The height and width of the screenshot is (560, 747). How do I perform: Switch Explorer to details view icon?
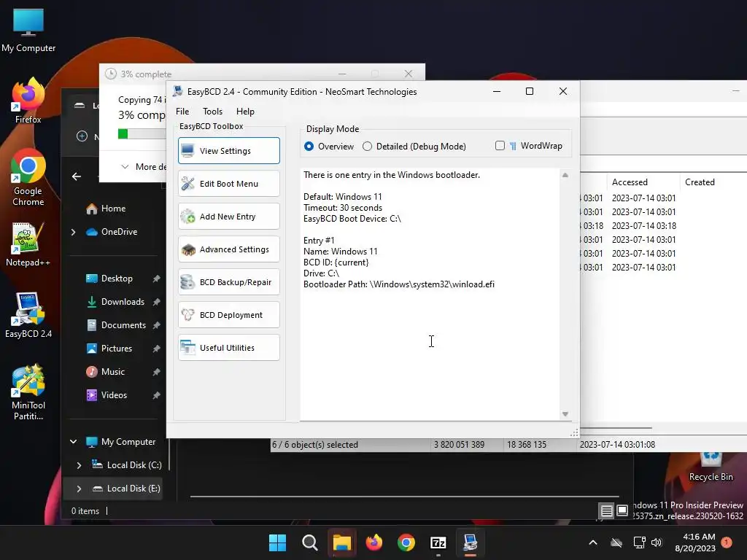(x=606, y=511)
